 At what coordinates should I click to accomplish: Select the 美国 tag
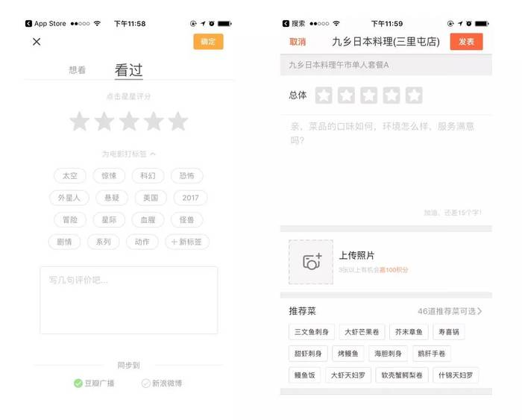pos(151,198)
